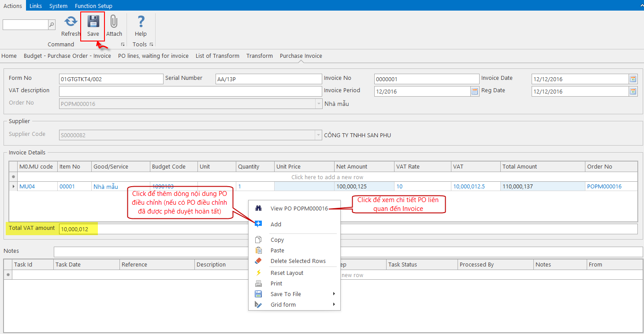Click the Net Amount cell 100,000,125
The image size is (644, 334).
(x=364, y=187)
